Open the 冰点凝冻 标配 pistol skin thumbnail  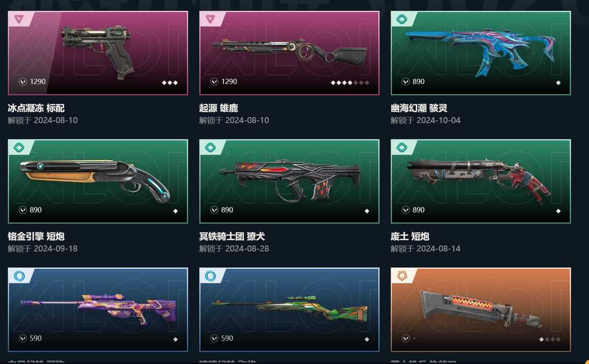click(x=98, y=53)
